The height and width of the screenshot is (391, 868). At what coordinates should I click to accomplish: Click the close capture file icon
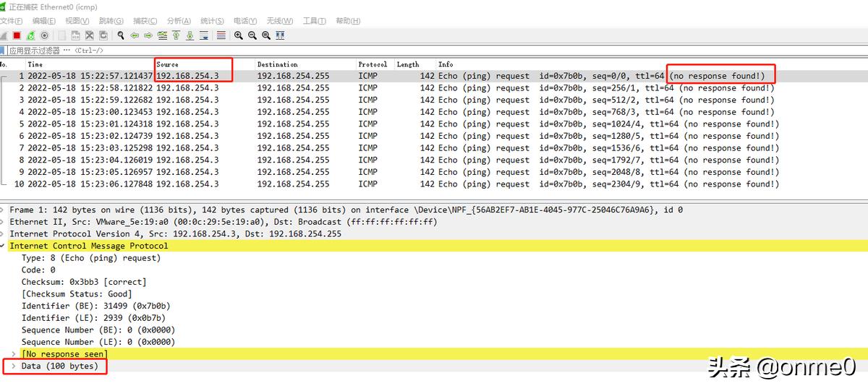90,35
